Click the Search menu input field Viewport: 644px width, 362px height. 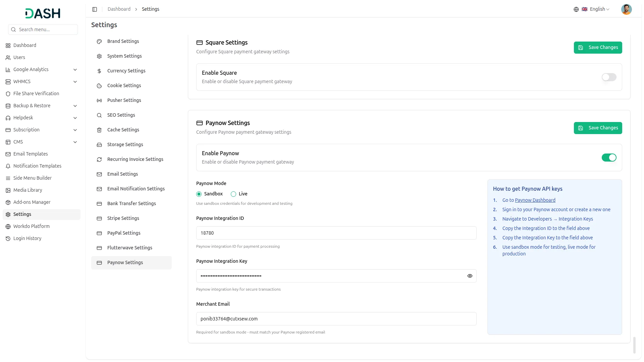tap(43, 29)
